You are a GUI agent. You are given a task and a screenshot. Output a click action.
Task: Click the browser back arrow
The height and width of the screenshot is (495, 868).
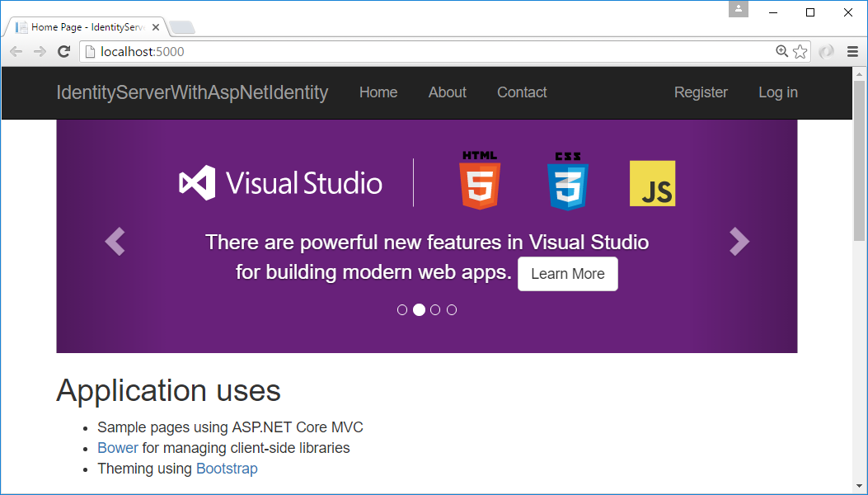pyautogui.click(x=16, y=52)
